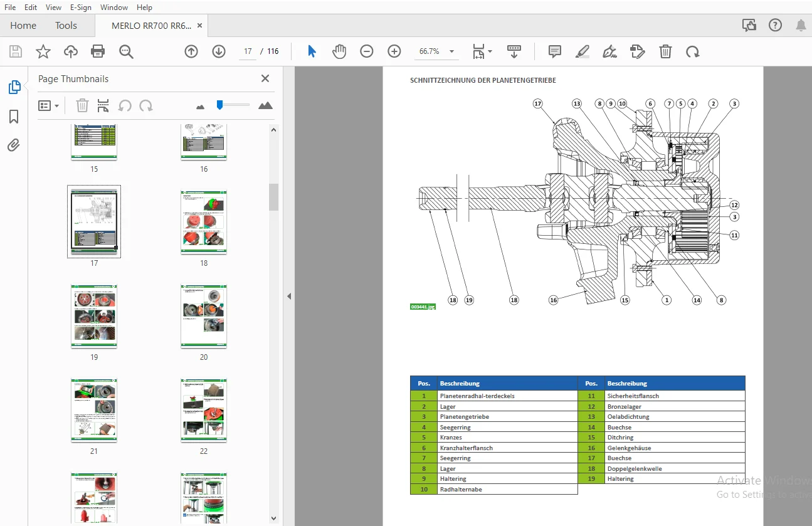812x526 pixels.
Task: Open the View menu
Action: tap(54, 8)
